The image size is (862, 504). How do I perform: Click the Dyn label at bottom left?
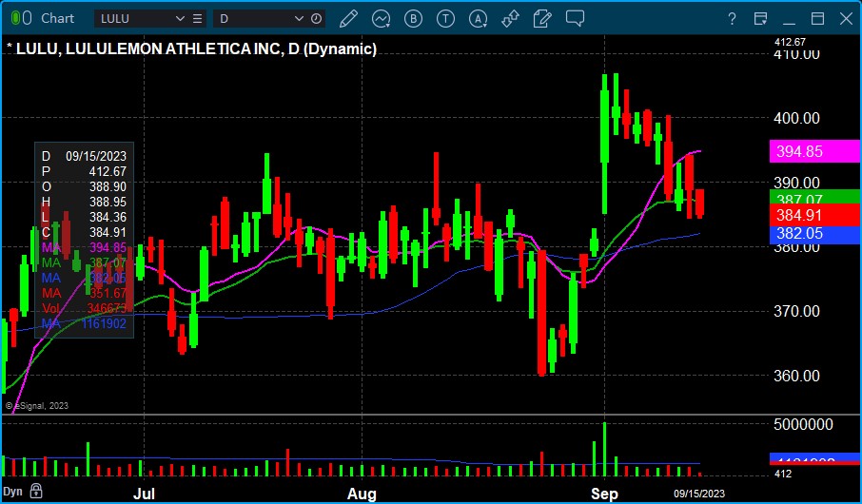tap(13, 491)
